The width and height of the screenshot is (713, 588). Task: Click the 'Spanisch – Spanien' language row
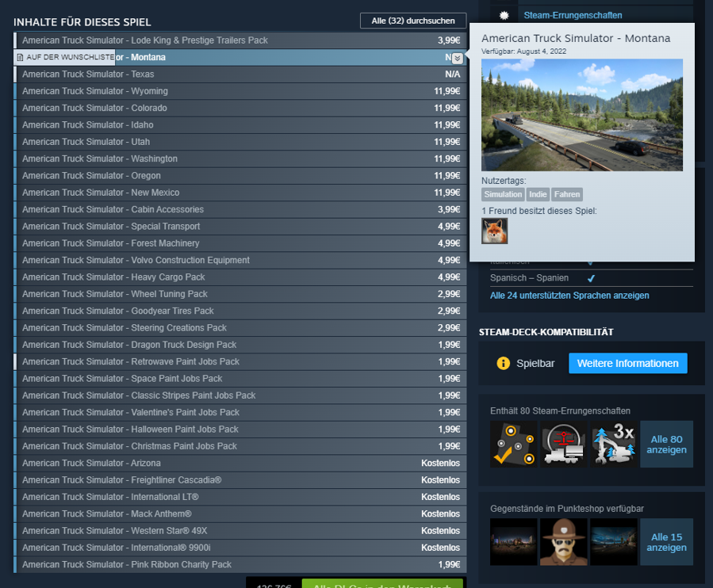coord(591,278)
